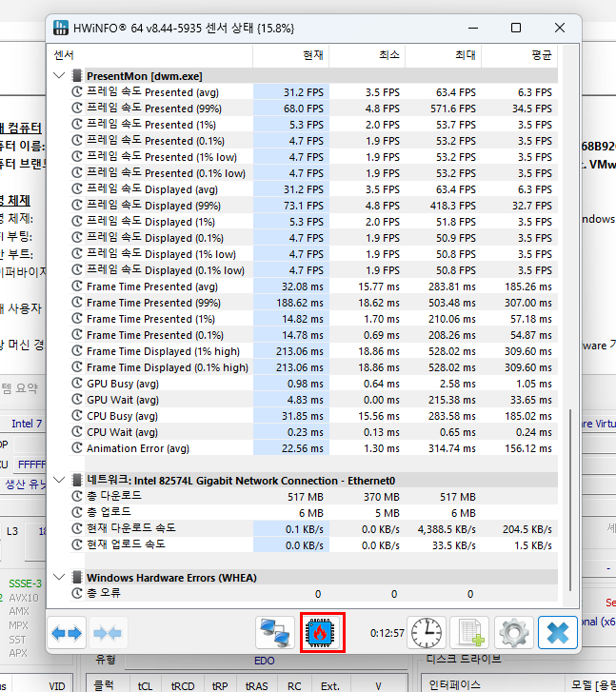Screen dimensions: 616x692
Task: Select the 프레임 속도 Presented (0.1% low) row
Action: (x=313, y=173)
